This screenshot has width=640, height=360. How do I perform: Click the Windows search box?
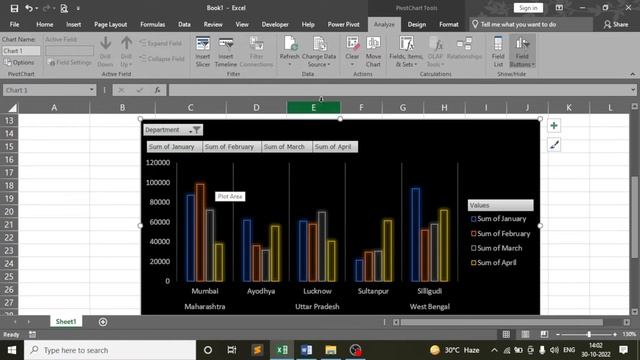pyautogui.click(x=110, y=350)
